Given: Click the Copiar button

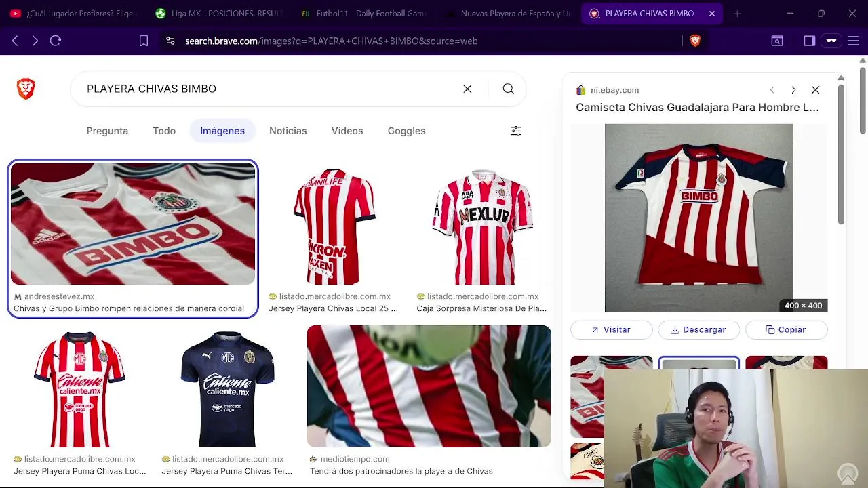Looking at the screenshot, I should click(x=786, y=329).
